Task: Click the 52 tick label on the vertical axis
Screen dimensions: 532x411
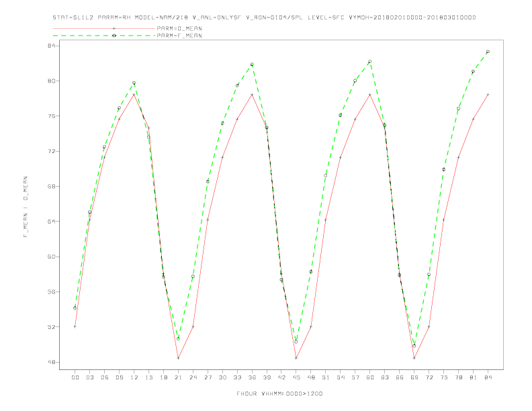Action: tap(52, 327)
